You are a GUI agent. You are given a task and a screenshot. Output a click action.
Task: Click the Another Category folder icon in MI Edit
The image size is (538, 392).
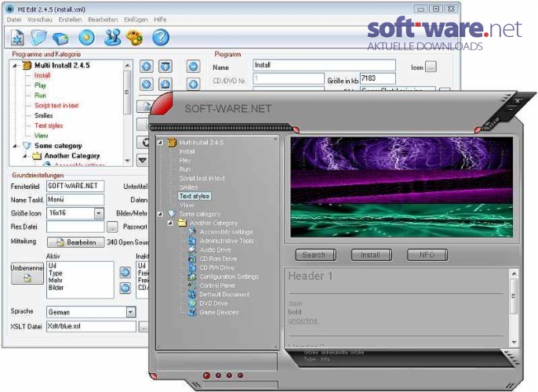(x=37, y=156)
